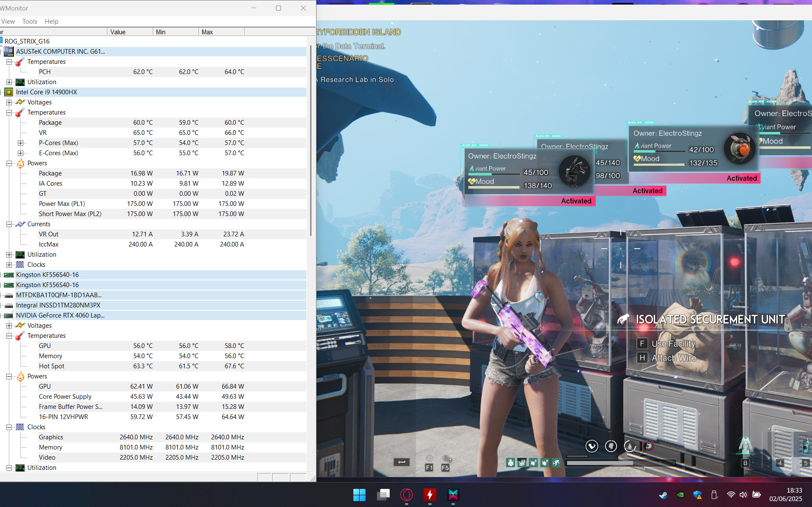The width and height of the screenshot is (812, 507).
Task: Click the Value column header
Action: point(130,32)
